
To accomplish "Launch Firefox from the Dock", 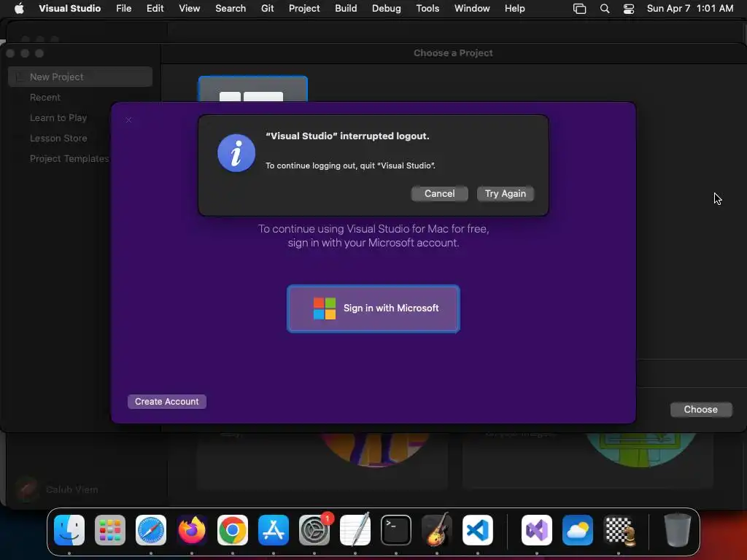I will 192,530.
